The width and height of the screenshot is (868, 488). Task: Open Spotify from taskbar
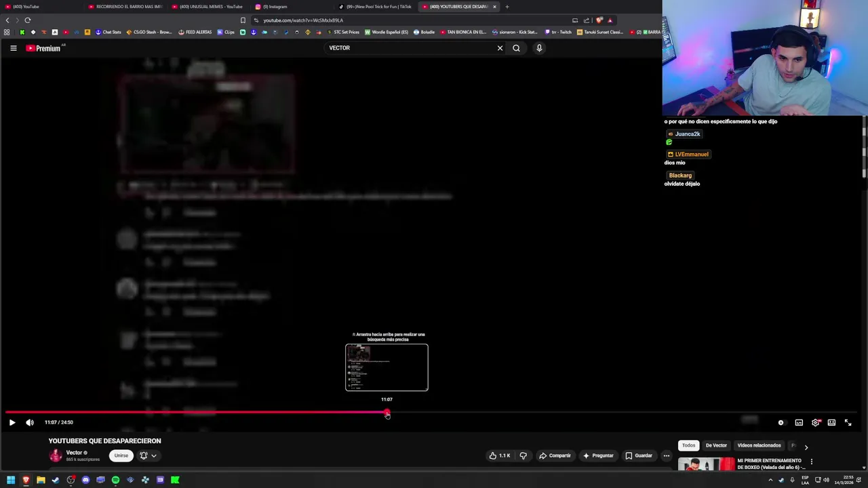point(115,480)
